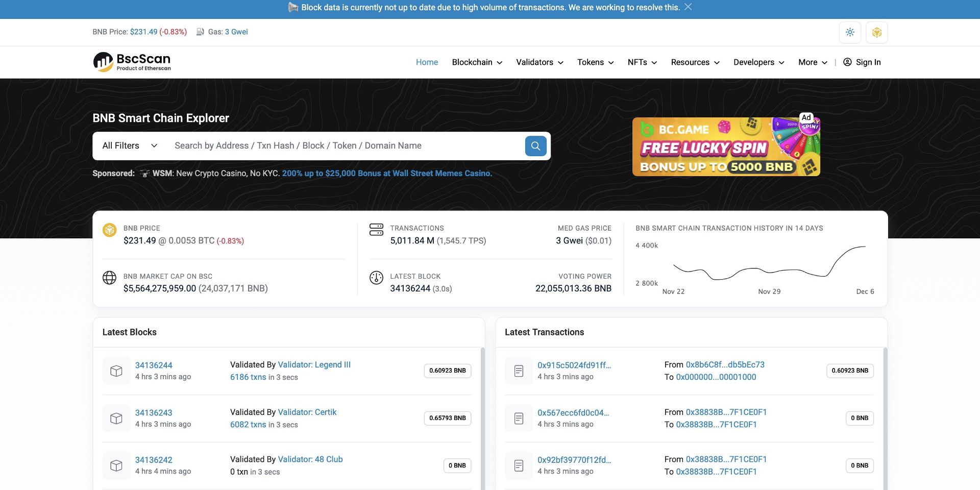Click the 5,011.84 M transactions total
The width and height of the screenshot is (980, 490).
coord(412,241)
